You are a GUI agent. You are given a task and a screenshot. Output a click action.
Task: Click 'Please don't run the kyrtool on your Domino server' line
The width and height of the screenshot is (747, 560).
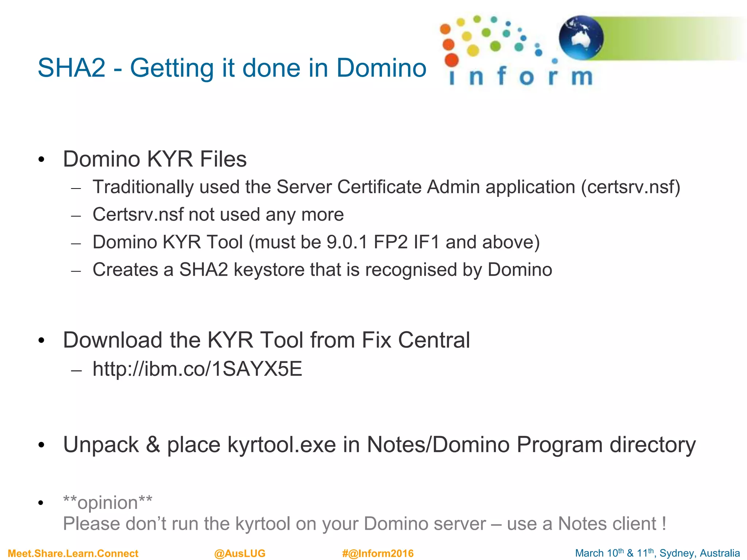365,524
